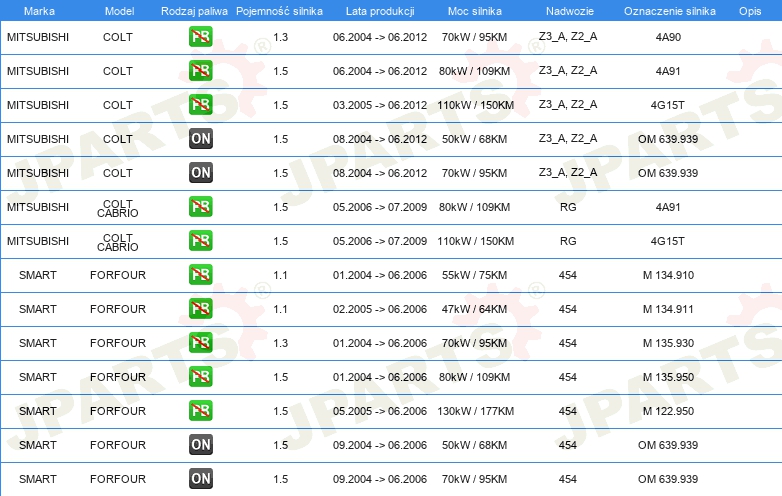Click petrol icon in Colt 80kW 4A91 row

200,71
